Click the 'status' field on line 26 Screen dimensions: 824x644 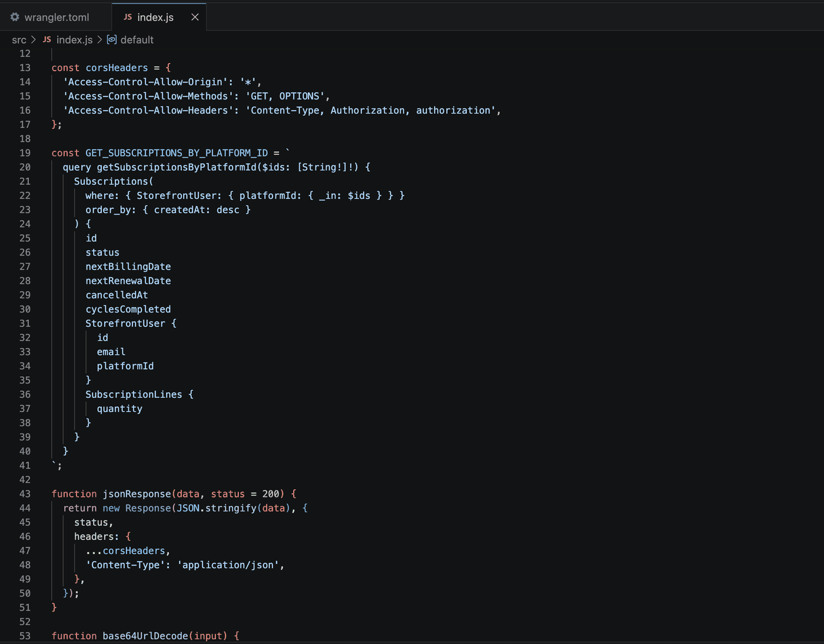102,253
